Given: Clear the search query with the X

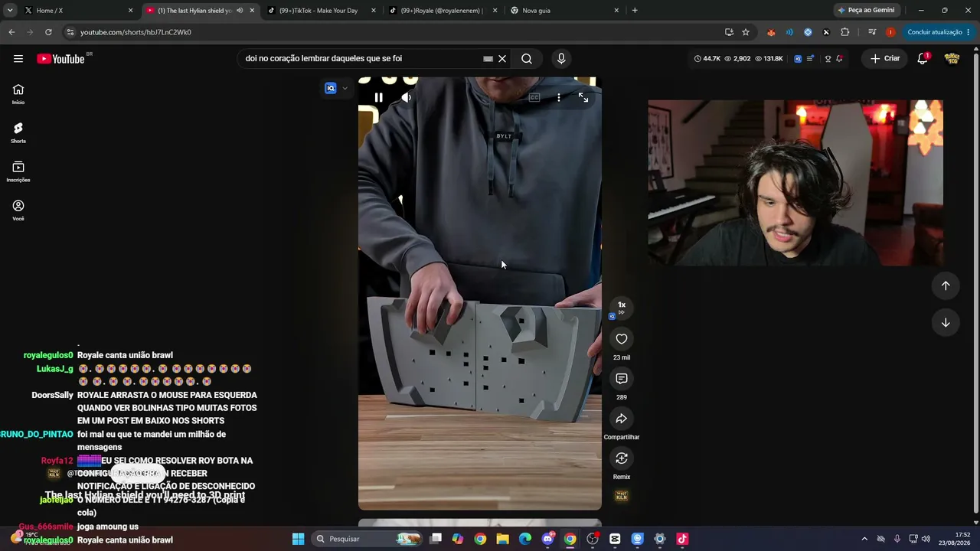Looking at the screenshot, I should click(502, 58).
